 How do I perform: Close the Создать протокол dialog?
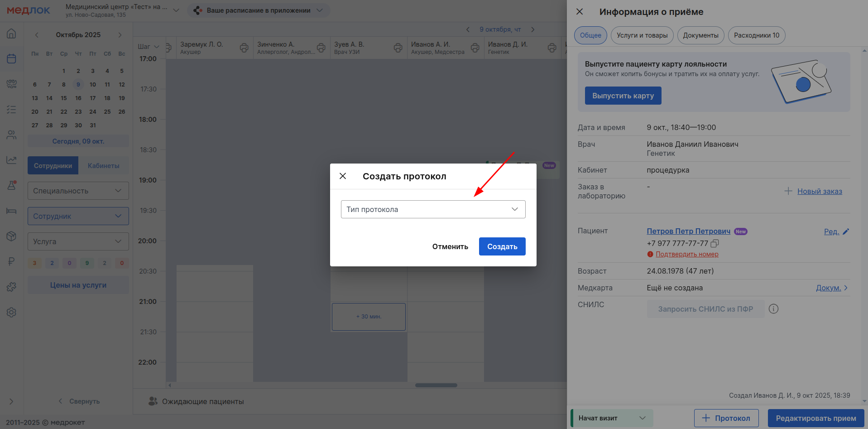[343, 176]
